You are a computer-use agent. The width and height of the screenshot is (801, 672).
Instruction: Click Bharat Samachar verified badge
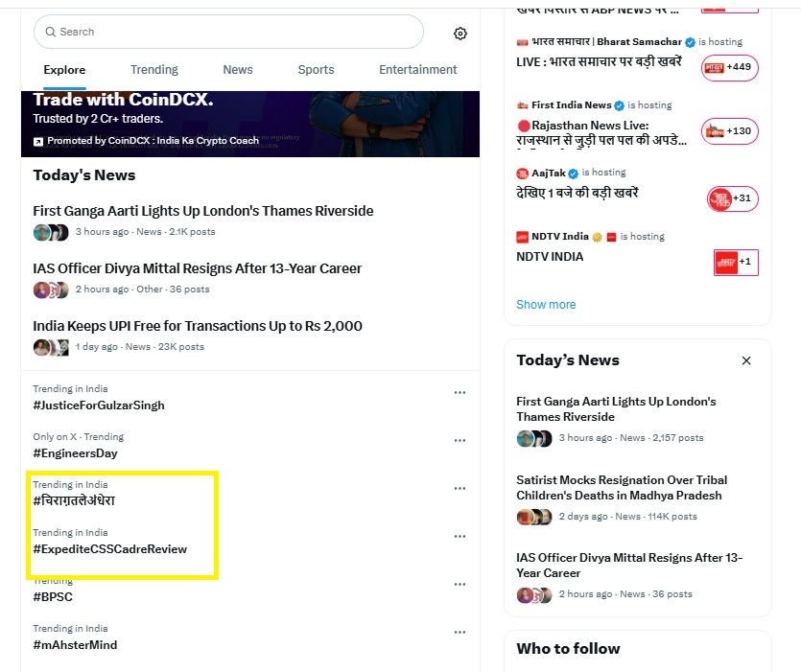point(690,42)
